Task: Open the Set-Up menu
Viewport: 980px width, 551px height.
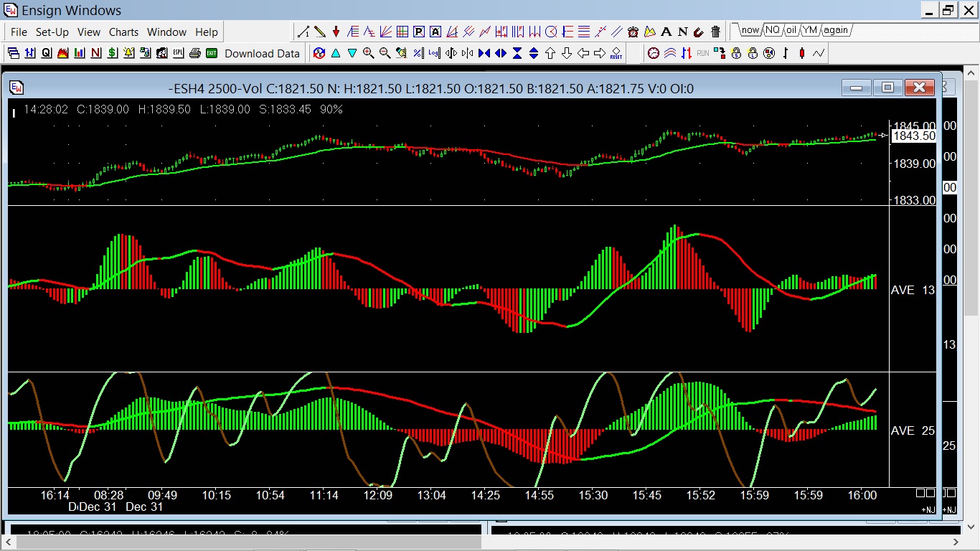Action: coord(52,32)
